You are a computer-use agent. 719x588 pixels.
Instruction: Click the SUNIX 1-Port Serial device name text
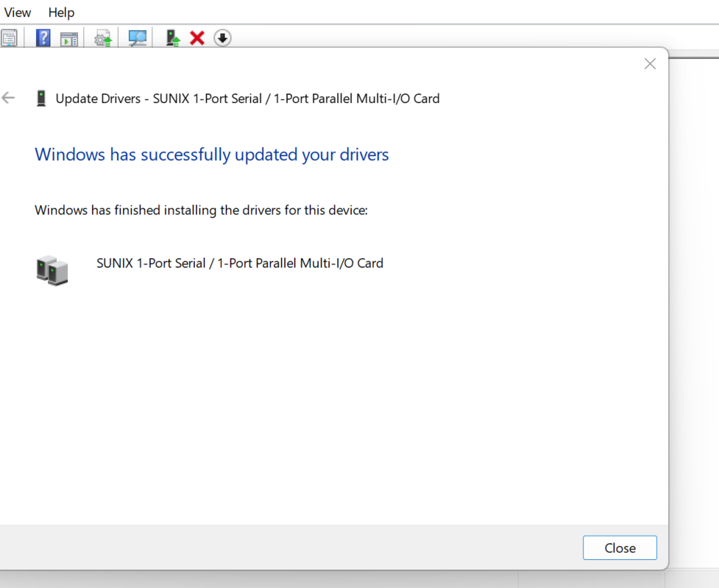click(240, 263)
